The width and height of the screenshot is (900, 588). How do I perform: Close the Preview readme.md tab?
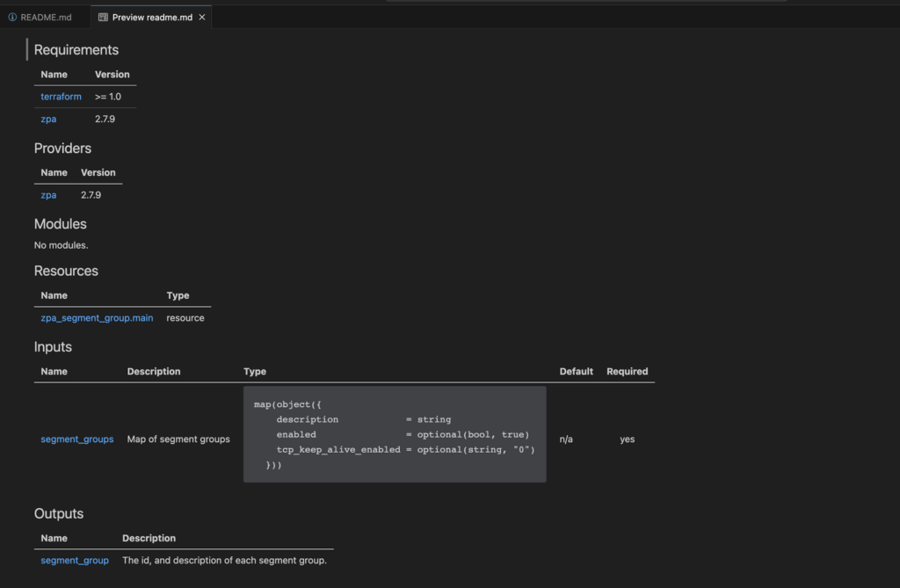202,18
